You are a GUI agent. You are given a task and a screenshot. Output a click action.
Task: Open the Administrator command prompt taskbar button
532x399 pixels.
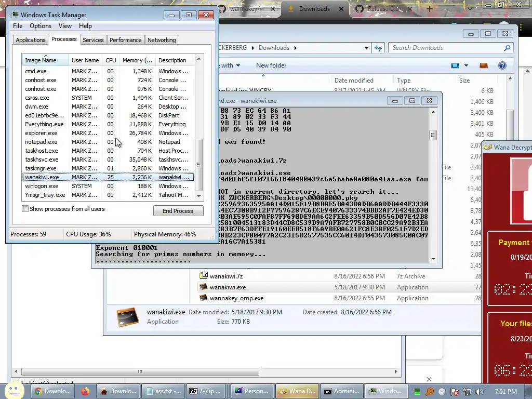coord(342,391)
